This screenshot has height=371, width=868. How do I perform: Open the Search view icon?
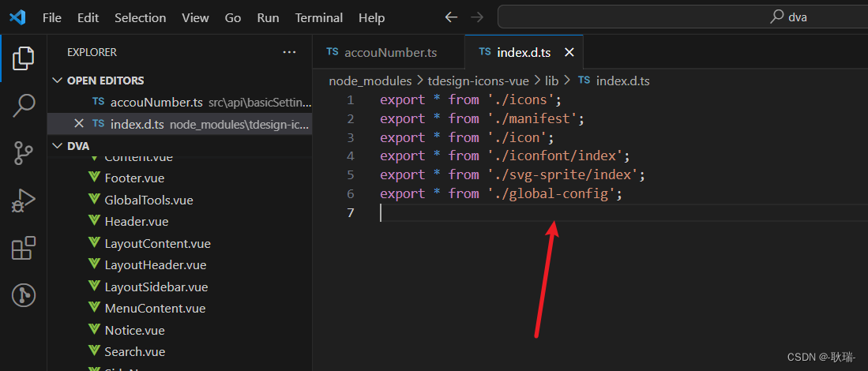click(23, 106)
